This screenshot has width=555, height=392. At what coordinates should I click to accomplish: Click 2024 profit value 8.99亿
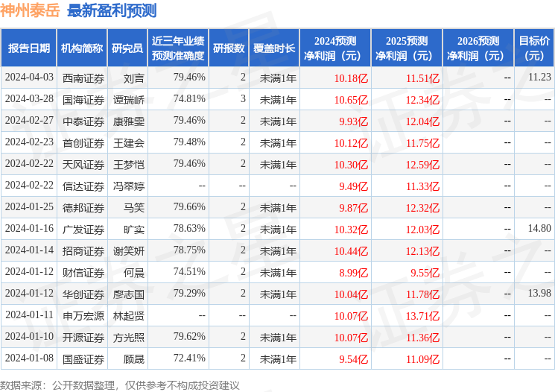coord(354,273)
